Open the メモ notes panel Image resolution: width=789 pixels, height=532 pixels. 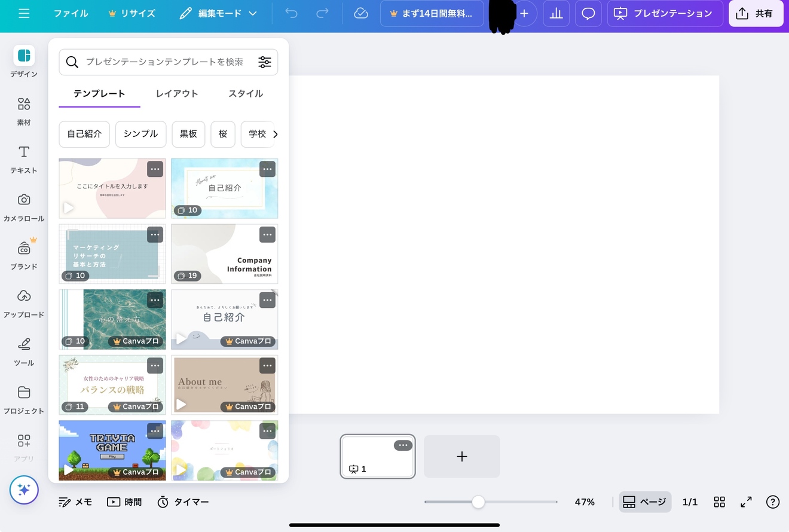(75, 502)
